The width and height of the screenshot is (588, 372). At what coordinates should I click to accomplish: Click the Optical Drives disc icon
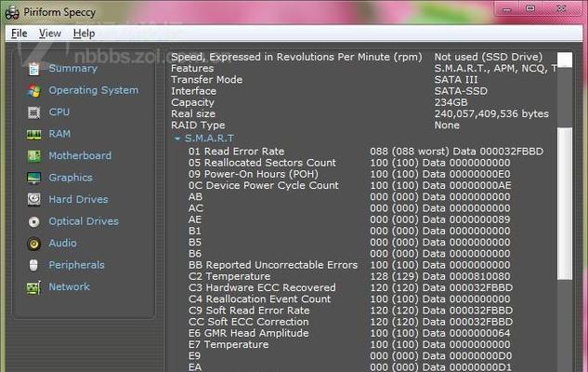pyautogui.click(x=33, y=221)
